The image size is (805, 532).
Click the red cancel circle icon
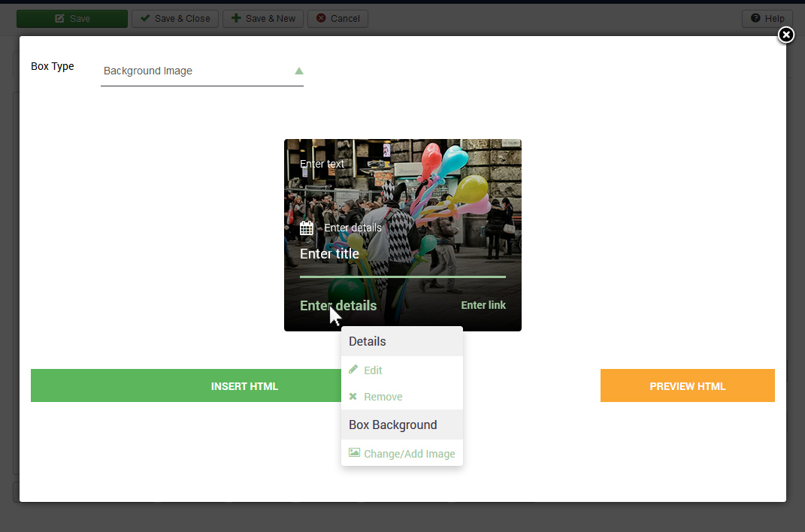click(x=321, y=19)
